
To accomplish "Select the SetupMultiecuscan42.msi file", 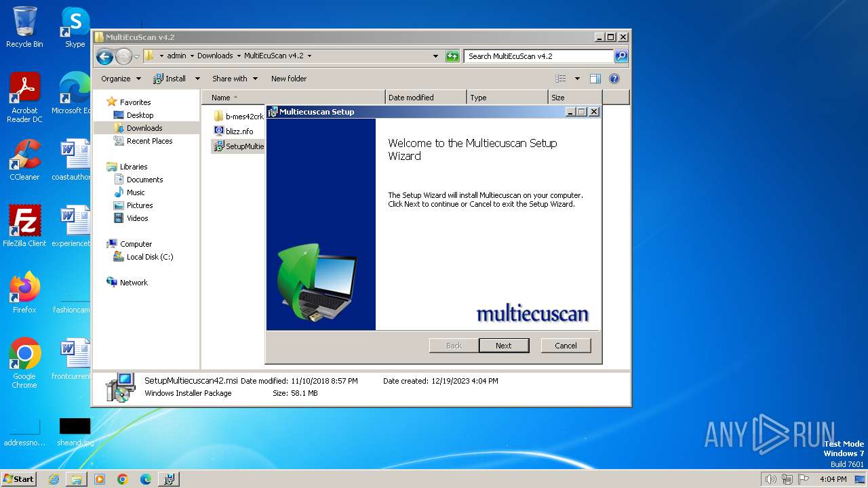I will click(238, 146).
